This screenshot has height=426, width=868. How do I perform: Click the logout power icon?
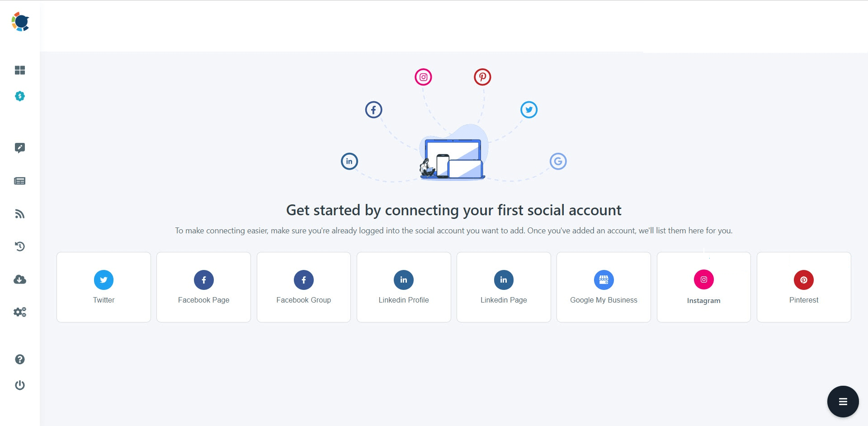click(20, 385)
